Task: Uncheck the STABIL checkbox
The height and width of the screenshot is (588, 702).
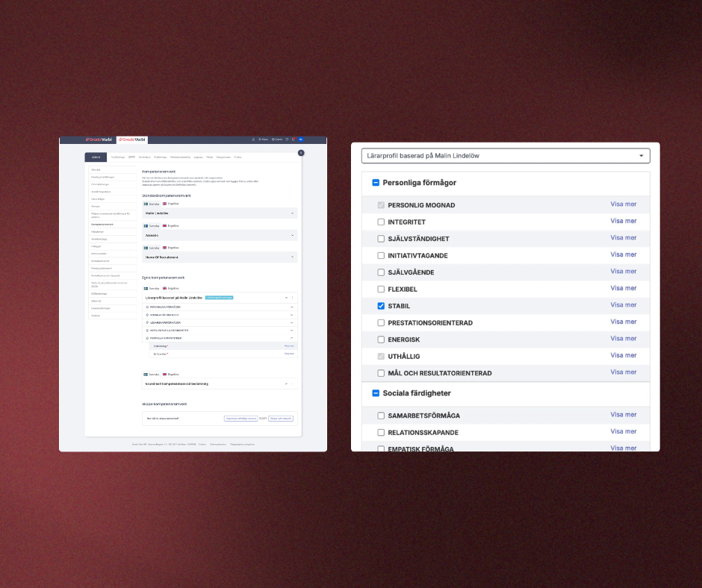Action: [x=381, y=306]
